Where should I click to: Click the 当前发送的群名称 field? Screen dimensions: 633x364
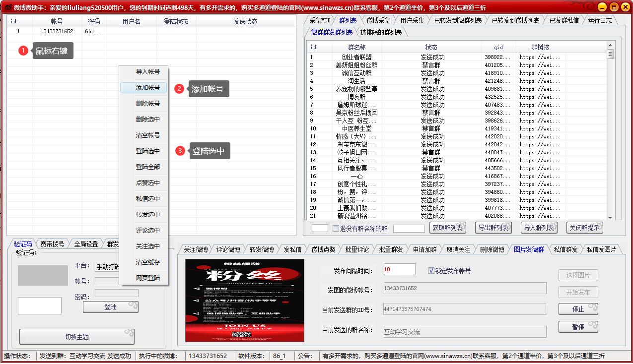(x=465, y=332)
